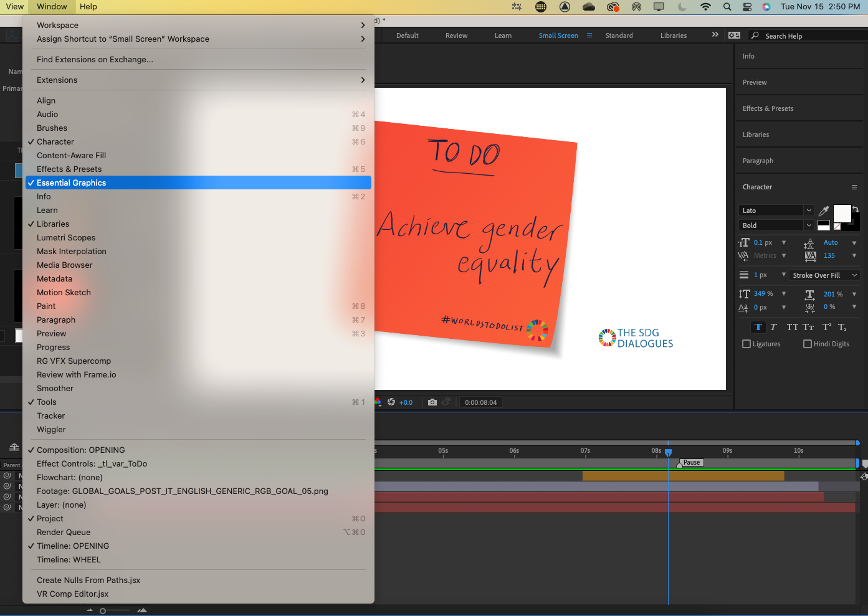Click the stroke width icon
This screenshot has width=868, height=616.
744,275
